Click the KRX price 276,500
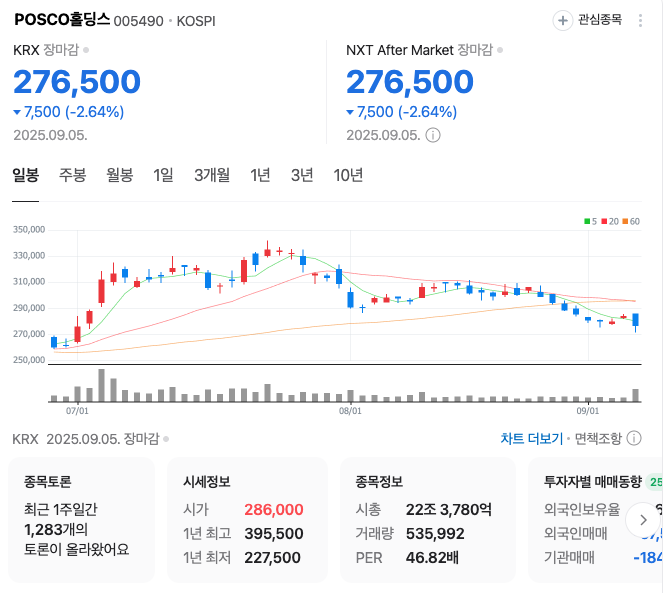This screenshot has width=666, height=593. (x=77, y=82)
